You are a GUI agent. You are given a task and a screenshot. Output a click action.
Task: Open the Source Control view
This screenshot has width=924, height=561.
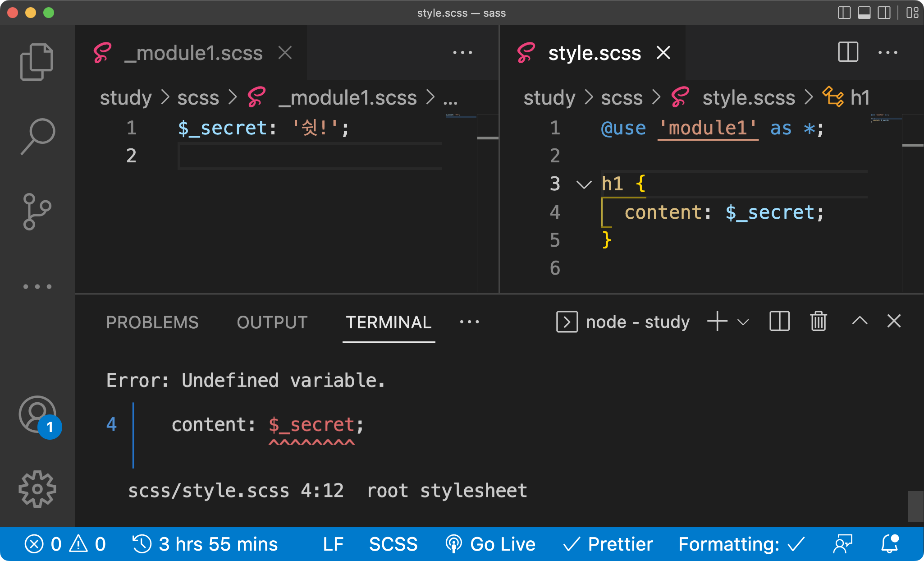(37, 212)
